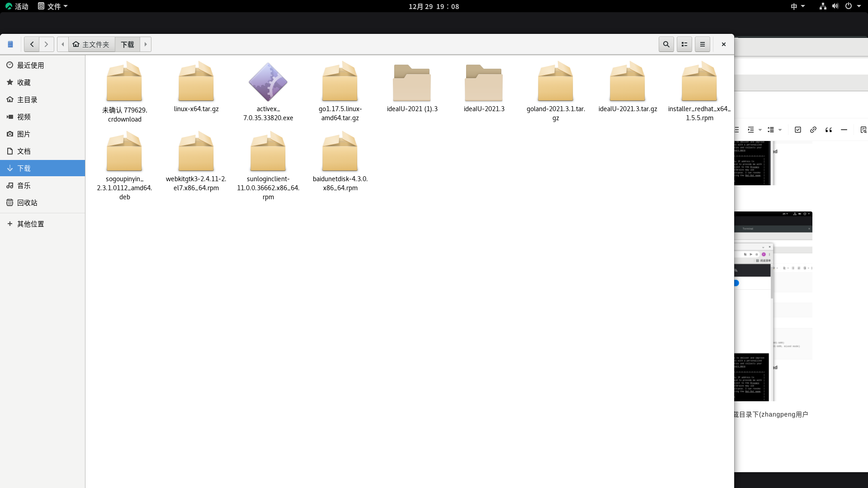The height and width of the screenshot is (488, 868).
Task: Navigate to 主文件夹 in path bar
Action: 91,44
